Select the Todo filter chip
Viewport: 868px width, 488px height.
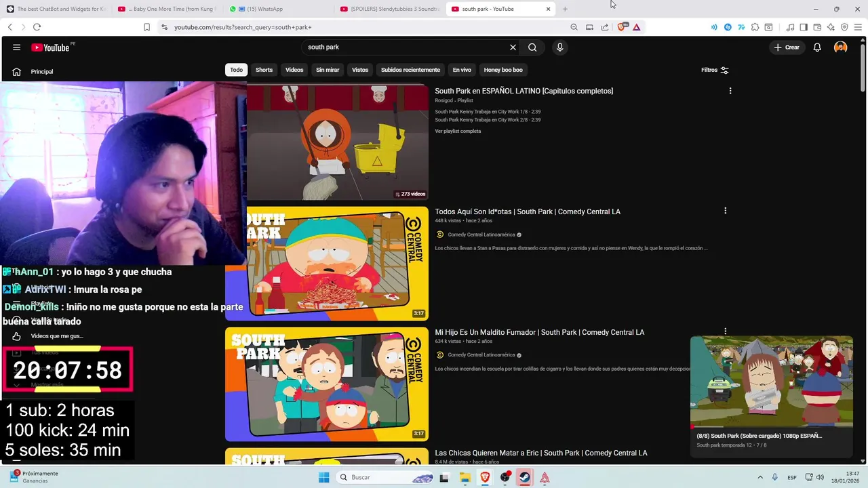pos(236,70)
